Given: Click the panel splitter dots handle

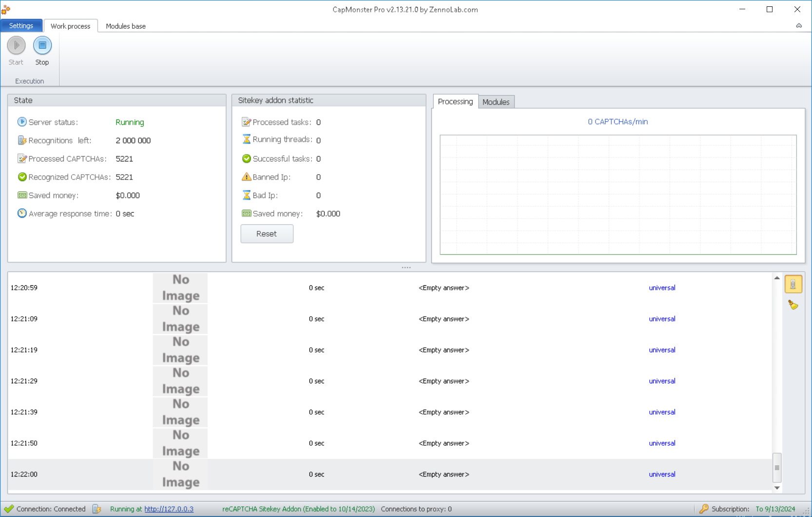Looking at the screenshot, I should coord(406,267).
